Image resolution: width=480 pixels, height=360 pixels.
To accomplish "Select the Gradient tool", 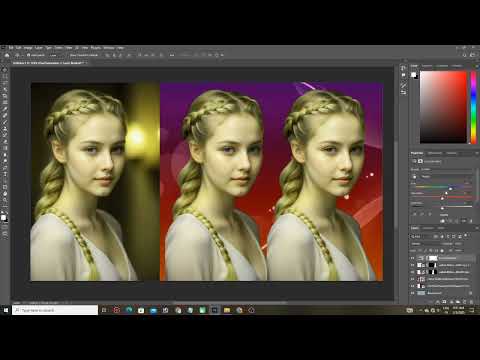I will coord(5,148).
